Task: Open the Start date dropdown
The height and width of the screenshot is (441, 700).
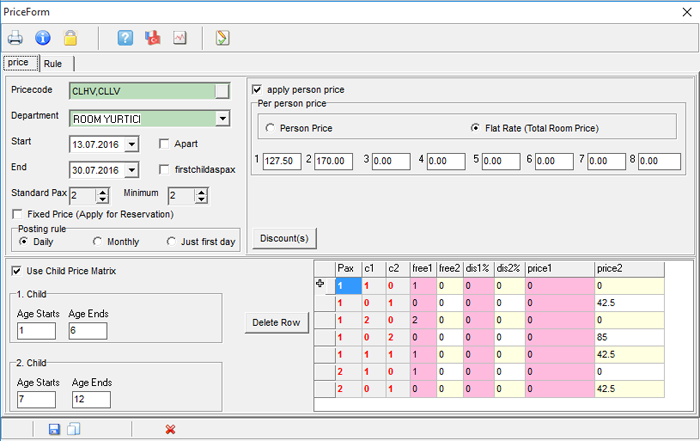Action: pyautogui.click(x=132, y=145)
